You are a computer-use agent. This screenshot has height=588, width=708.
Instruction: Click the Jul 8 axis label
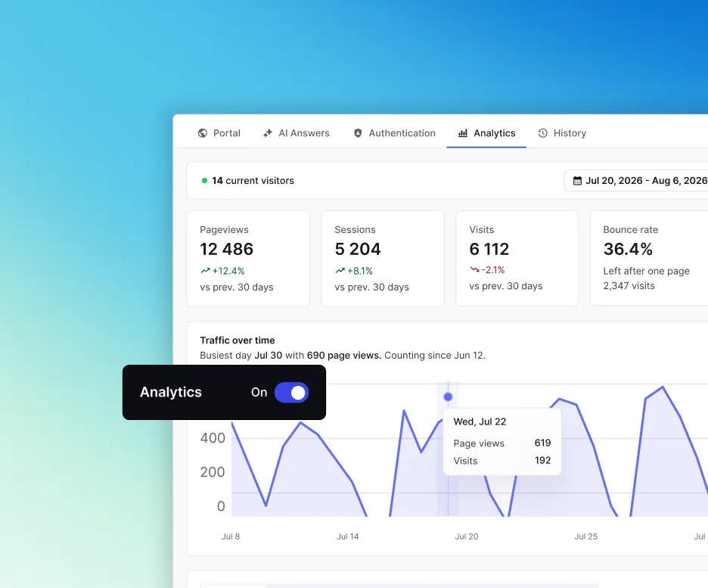click(231, 537)
